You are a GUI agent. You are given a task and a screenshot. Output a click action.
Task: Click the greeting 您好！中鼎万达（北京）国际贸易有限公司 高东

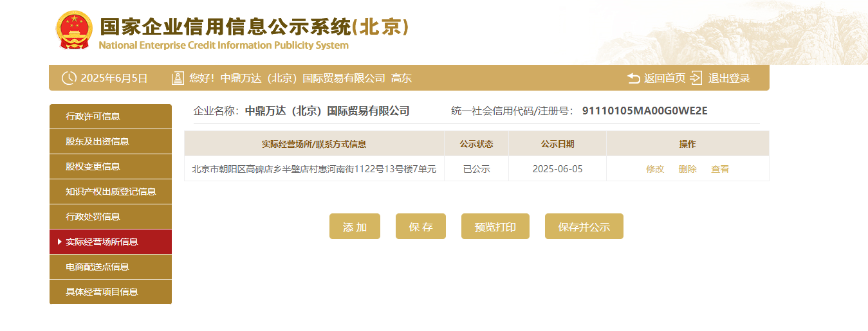click(300, 78)
